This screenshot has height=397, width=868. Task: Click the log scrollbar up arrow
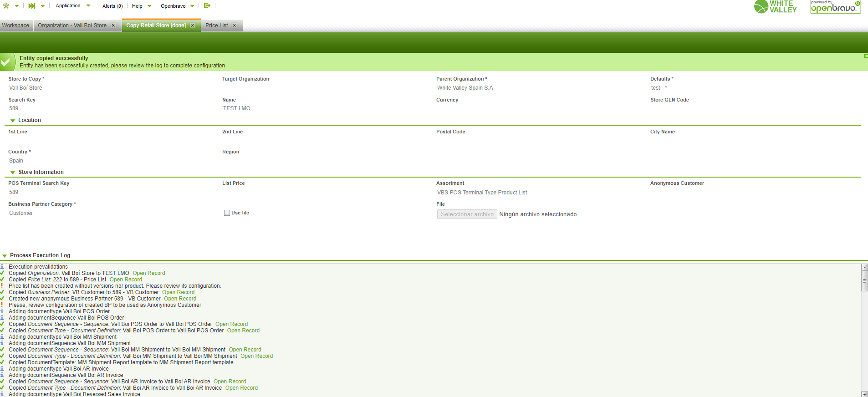[x=864, y=267]
